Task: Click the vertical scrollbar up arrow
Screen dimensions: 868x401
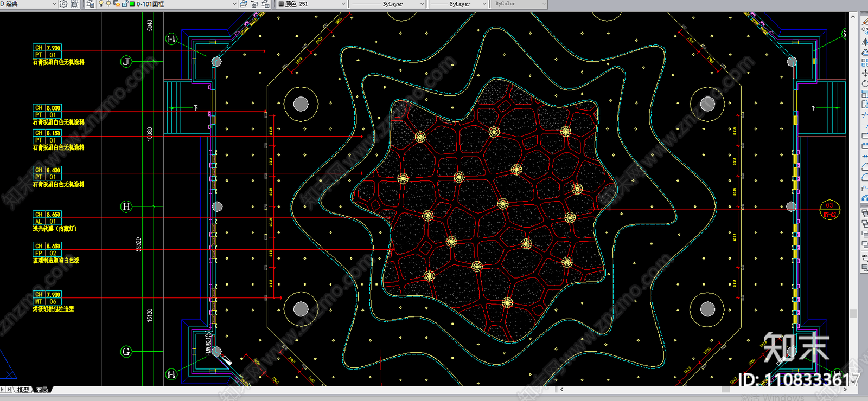Action: pos(853,17)
